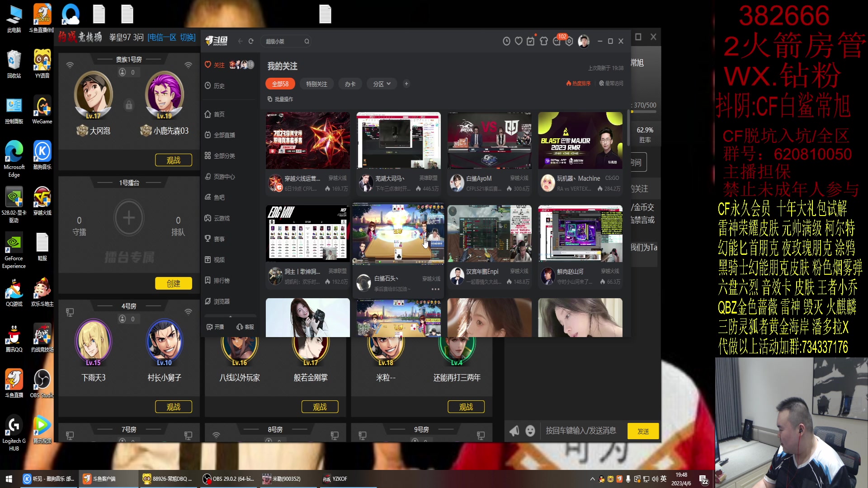Viewport: 868px width, 488px height.
Task: Click 观战 under 般若金刚掌 room
Action: [x=320, y=407]
